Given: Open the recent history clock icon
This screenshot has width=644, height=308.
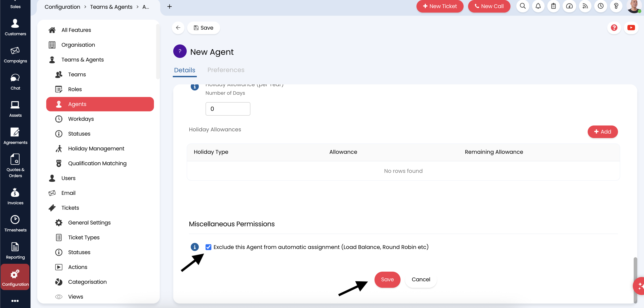Looking at the screenshot, I should [x=600, y=6].
